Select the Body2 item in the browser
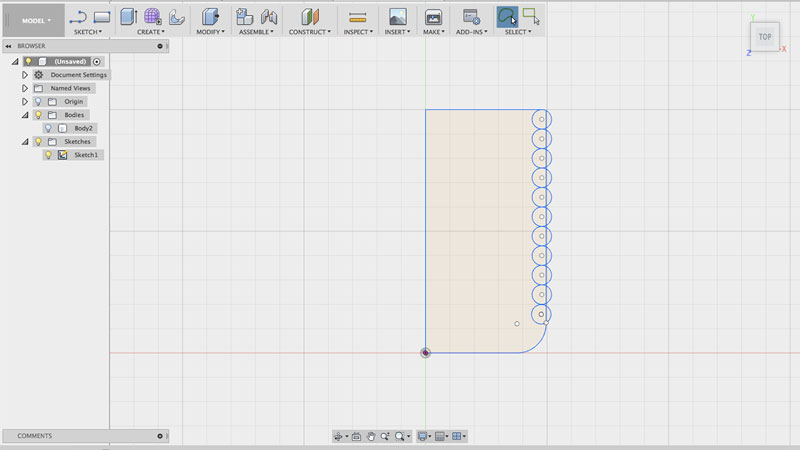This screenshot has height=450, width=800. point(83,128)
